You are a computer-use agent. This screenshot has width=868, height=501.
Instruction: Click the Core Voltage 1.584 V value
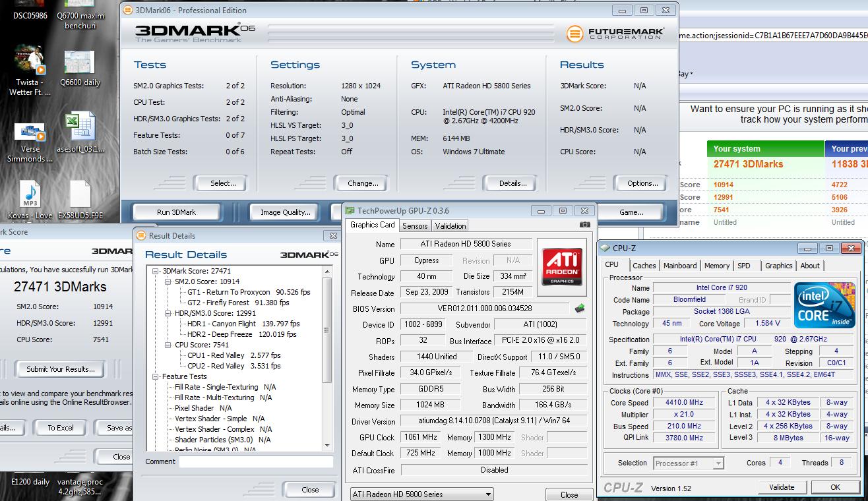(767, 323)
